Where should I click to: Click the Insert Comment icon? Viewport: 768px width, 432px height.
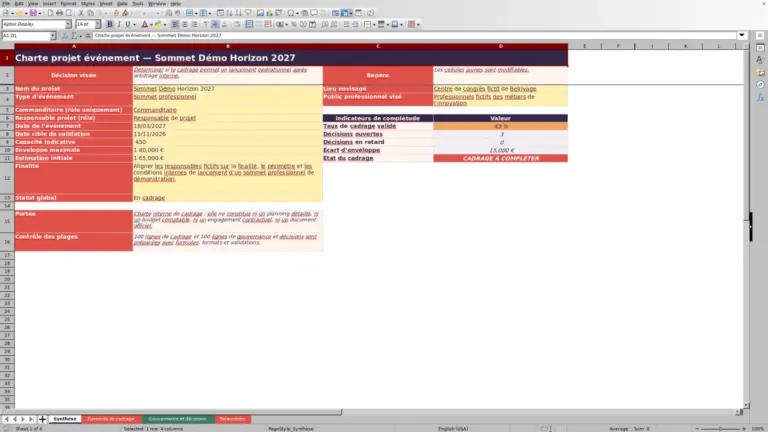tap(314, 13)
